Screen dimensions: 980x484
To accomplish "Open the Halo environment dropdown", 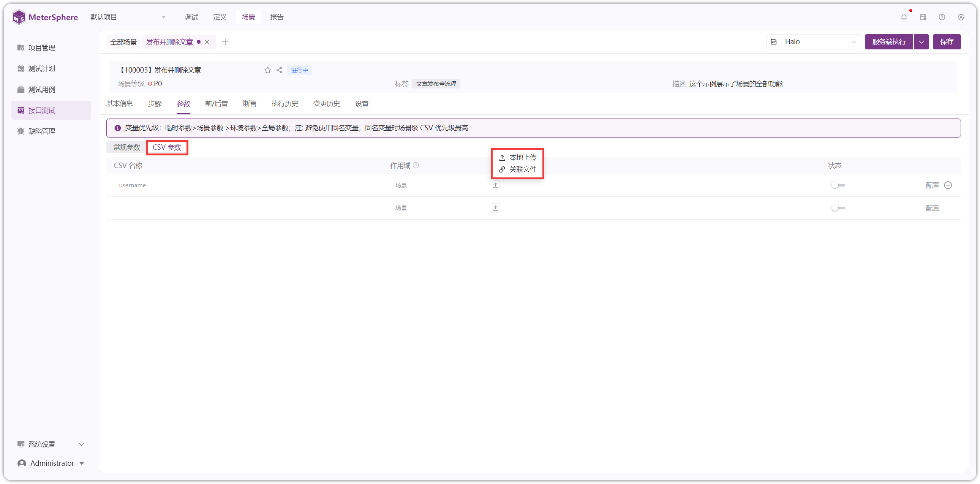I will click(x=820, y=42).
